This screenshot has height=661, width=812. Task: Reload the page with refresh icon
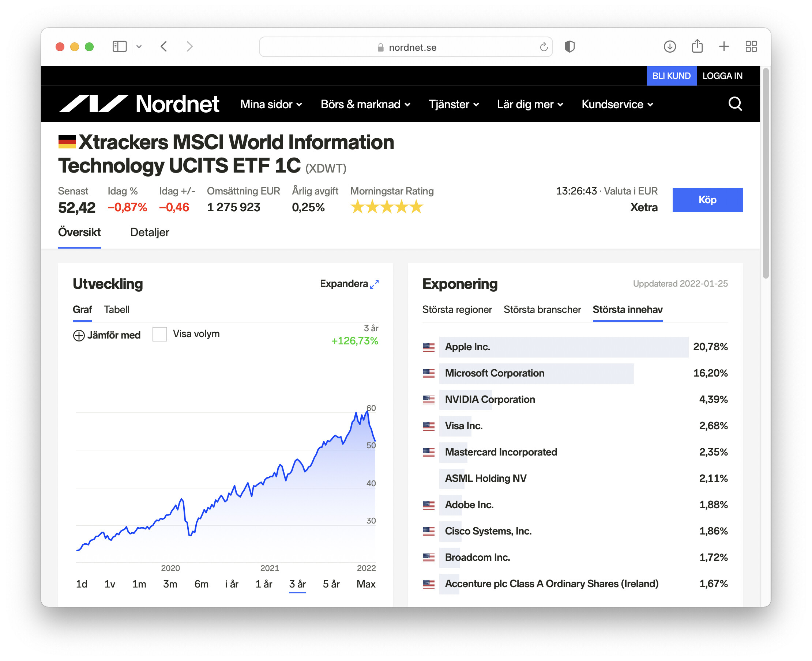[x=544, y=47]
